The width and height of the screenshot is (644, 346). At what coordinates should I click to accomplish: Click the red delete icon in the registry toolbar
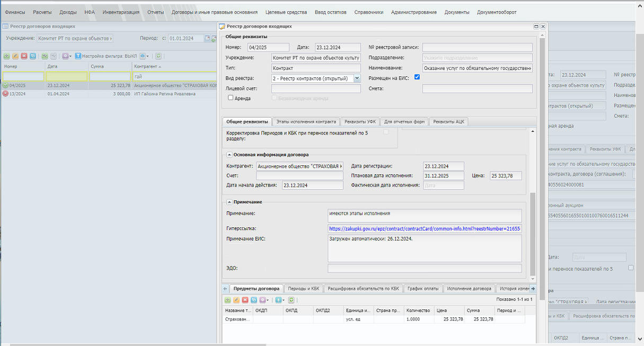point(24,56)
